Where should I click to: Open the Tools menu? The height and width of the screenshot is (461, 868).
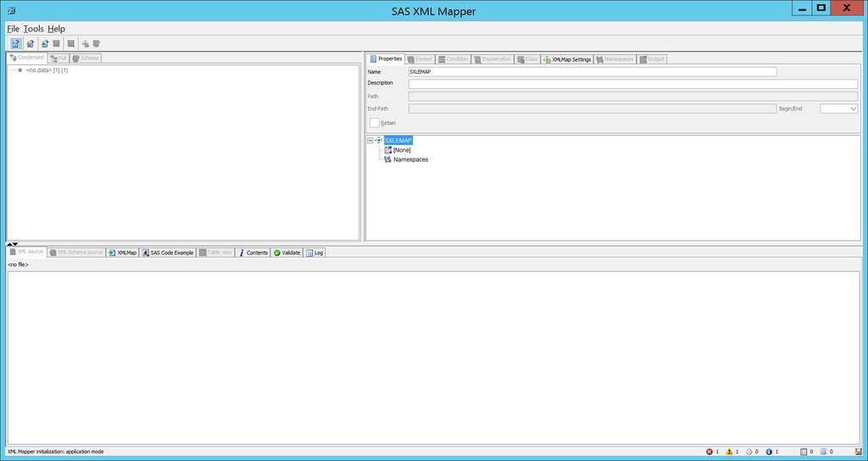33,29
